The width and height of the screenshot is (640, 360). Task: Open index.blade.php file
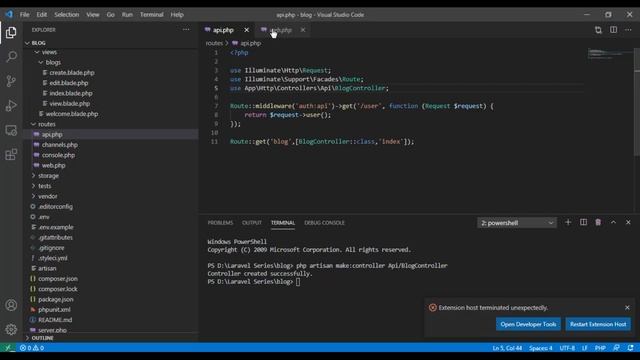coord(71,93)
